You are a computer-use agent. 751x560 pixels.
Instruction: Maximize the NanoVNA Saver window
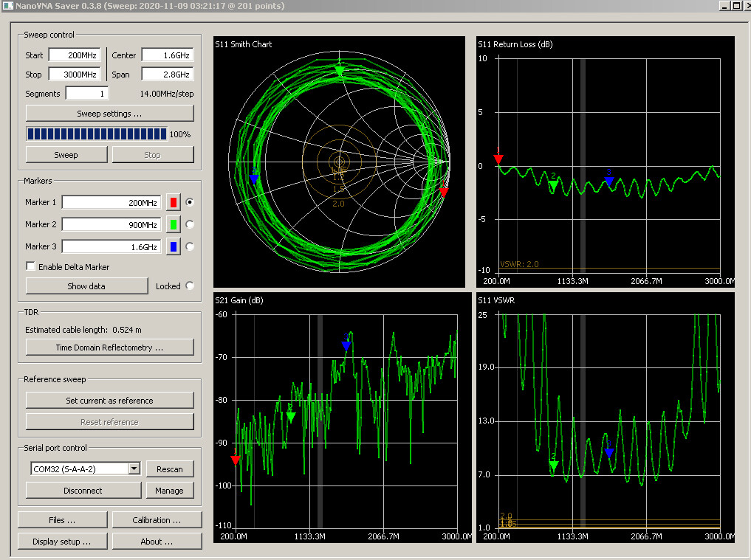coord(737,6)
